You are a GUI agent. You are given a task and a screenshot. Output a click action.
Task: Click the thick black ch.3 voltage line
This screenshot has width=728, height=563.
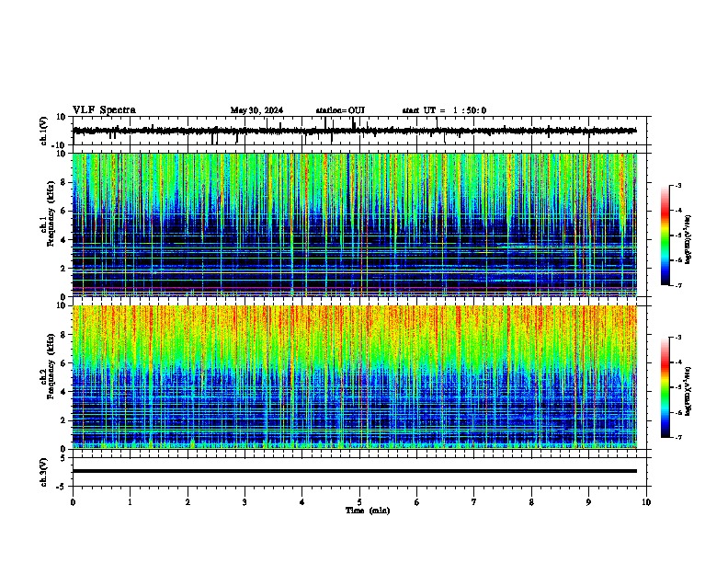(355, 471)
